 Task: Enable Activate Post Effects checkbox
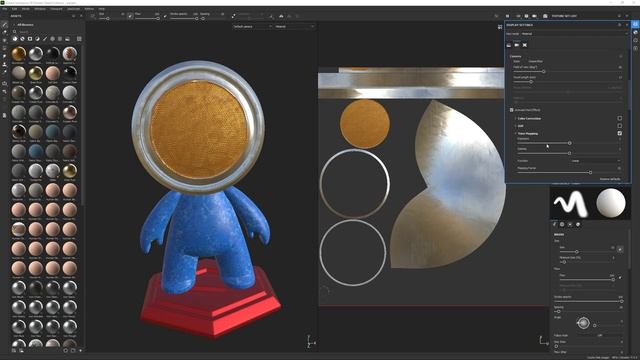pyautogui.click(x=511, y=110)
